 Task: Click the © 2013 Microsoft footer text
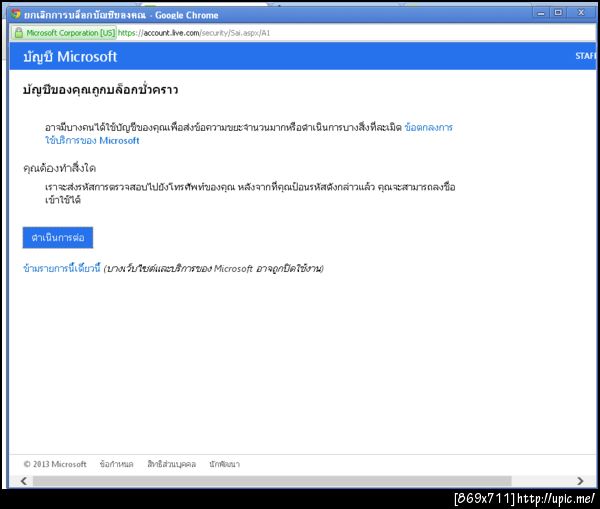coord(55,464)
